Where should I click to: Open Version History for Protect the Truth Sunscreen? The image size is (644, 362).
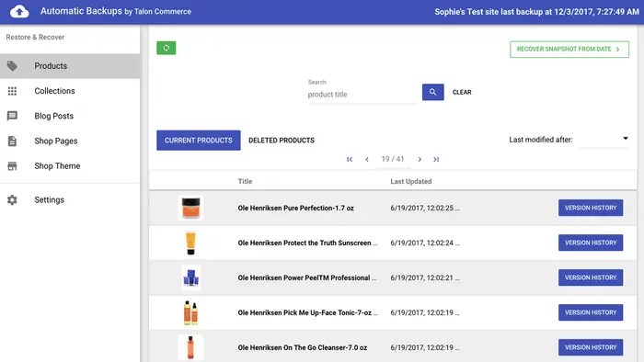tap(591, 243)
